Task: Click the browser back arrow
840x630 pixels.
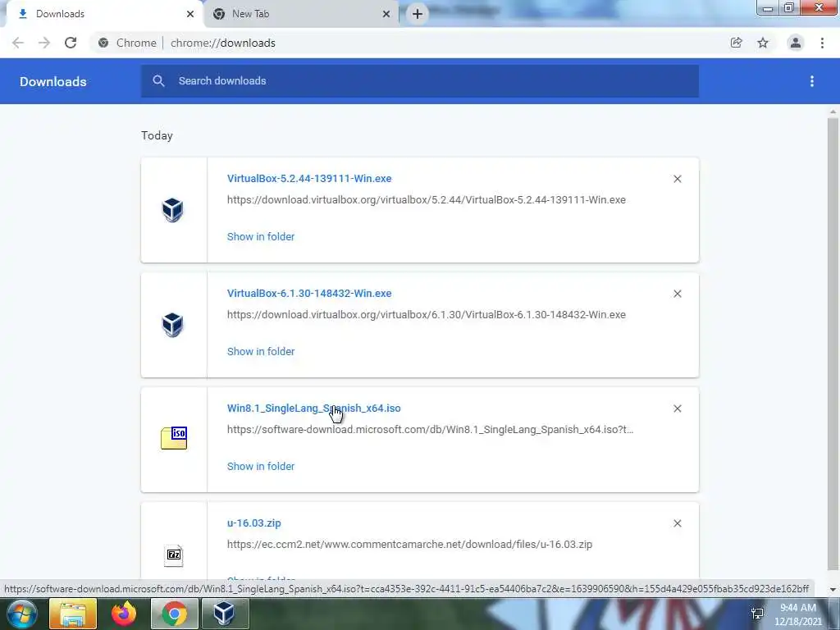Action: [18, 43]
